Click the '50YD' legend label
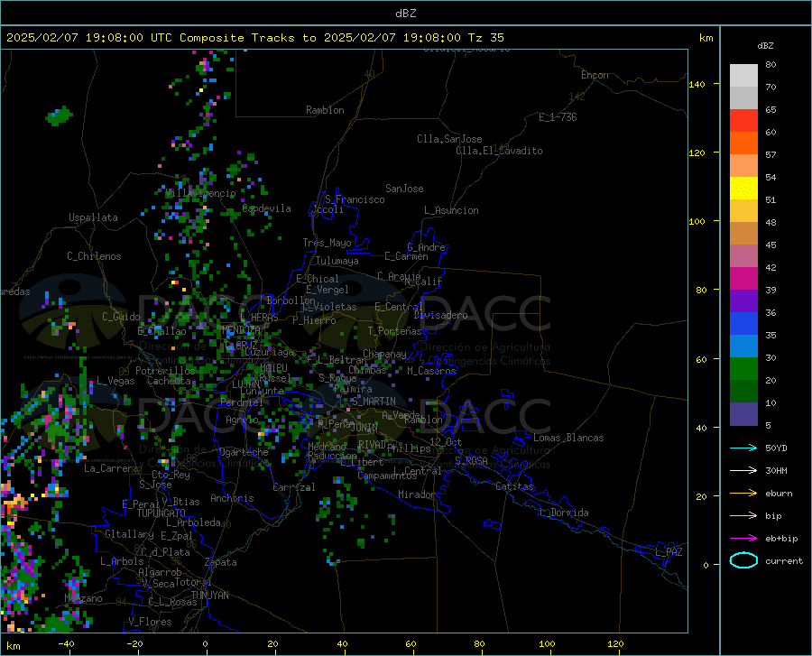Image resolution: width=812 pixels, height=656 pixels. pyautogui.click(x=776, y=448)
